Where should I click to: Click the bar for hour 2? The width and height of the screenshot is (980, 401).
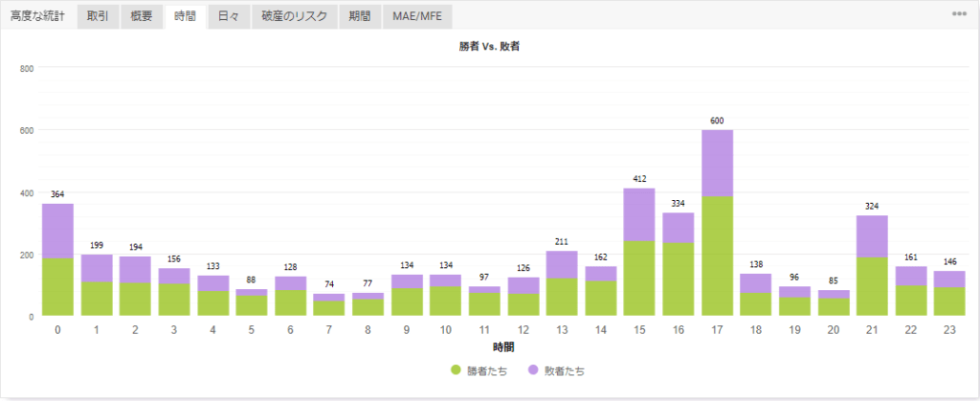pyautogui.click(x=136, y=286)
